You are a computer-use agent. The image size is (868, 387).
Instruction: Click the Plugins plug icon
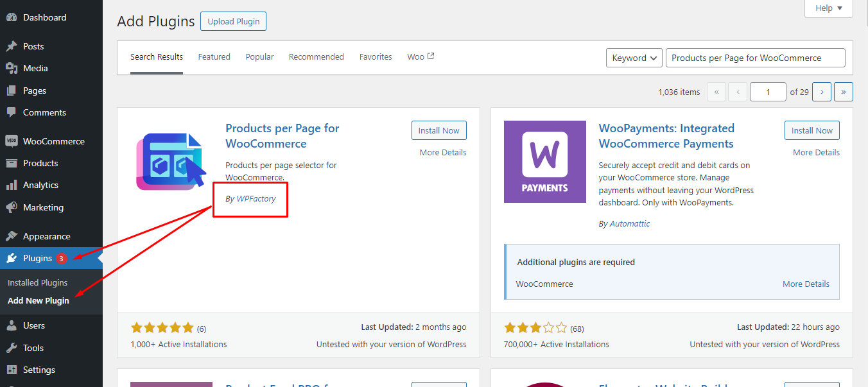tap(12, 258)
